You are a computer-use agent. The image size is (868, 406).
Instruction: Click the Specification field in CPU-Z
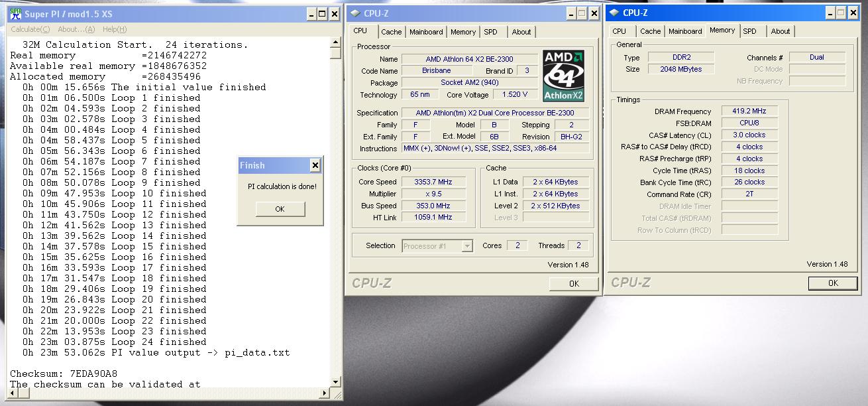click(x=495, y=113)
